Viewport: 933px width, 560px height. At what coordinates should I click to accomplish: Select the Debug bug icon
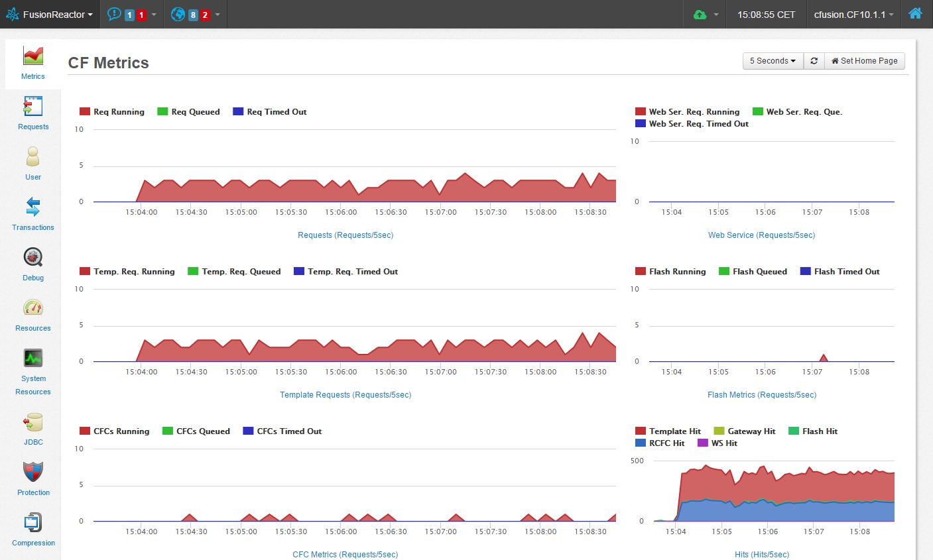pyautogui.click(x=32, y=258)
